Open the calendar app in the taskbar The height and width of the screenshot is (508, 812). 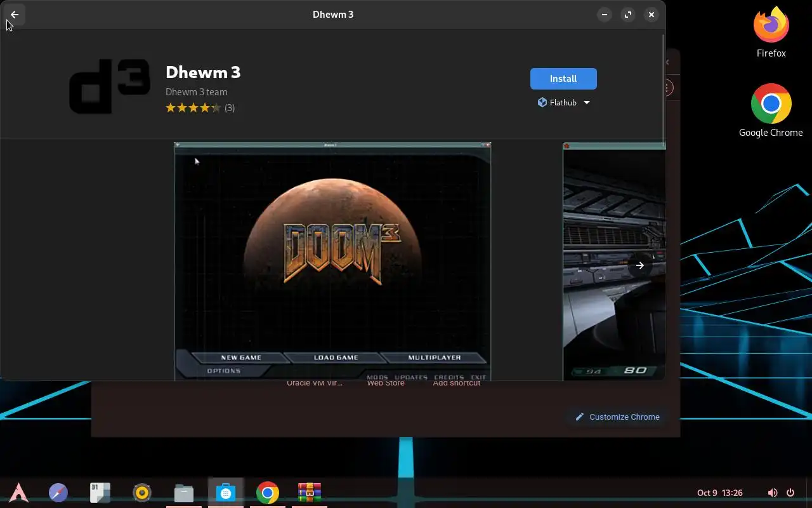point(100,493)
